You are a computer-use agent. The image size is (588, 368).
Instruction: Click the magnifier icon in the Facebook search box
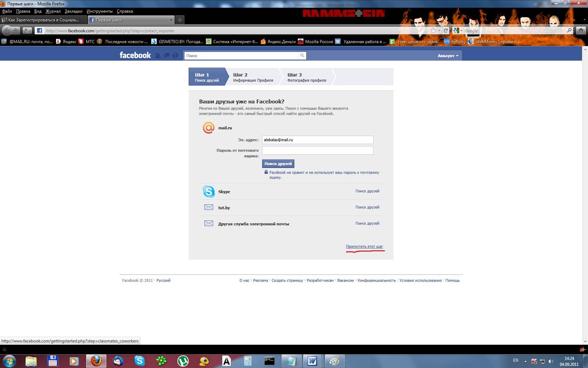[x=302, y=55]
